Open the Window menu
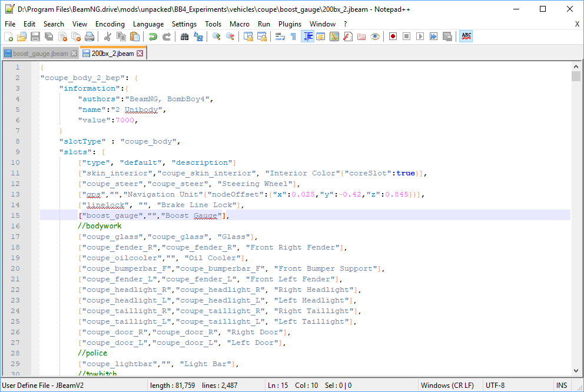 click(x=323, y=24)
